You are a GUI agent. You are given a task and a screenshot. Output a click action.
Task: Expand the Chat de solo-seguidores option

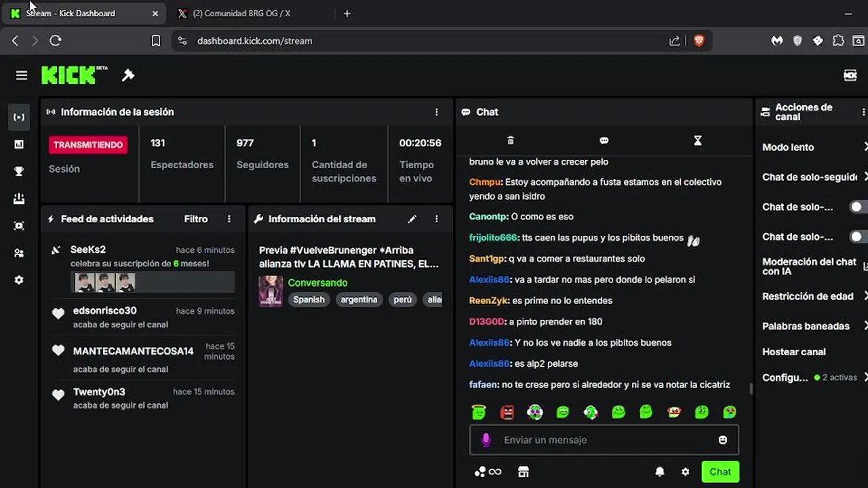814,177
